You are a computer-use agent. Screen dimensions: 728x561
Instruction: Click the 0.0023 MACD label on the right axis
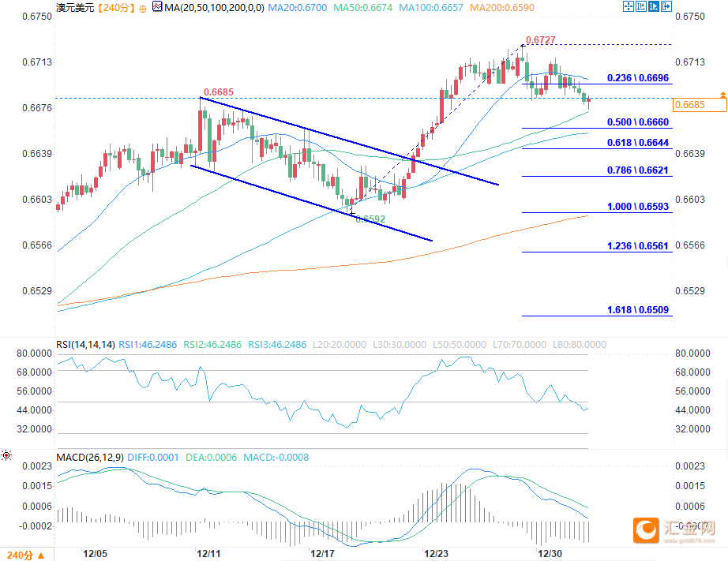pos(689,466)
